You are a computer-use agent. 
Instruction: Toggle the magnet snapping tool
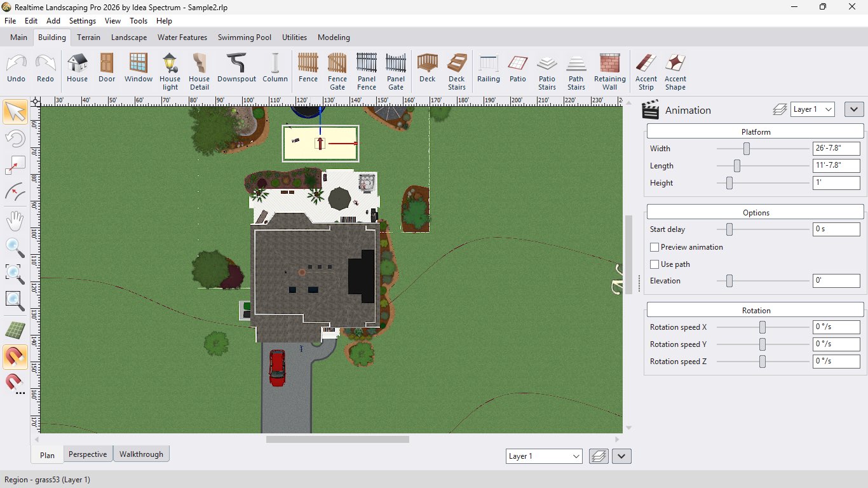pos(14,356)
